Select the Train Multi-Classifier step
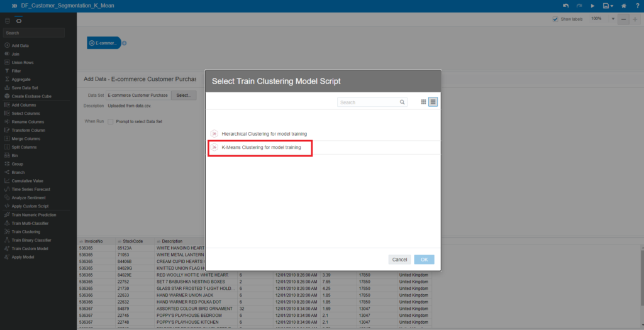Viewport: 644px width, 330px height. (x=30, y=223)
